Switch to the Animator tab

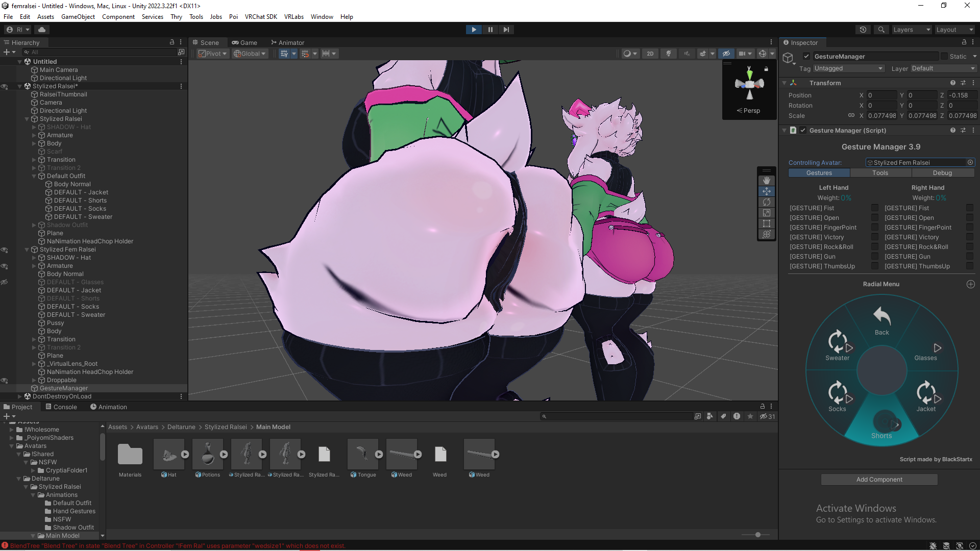point(287,42)
